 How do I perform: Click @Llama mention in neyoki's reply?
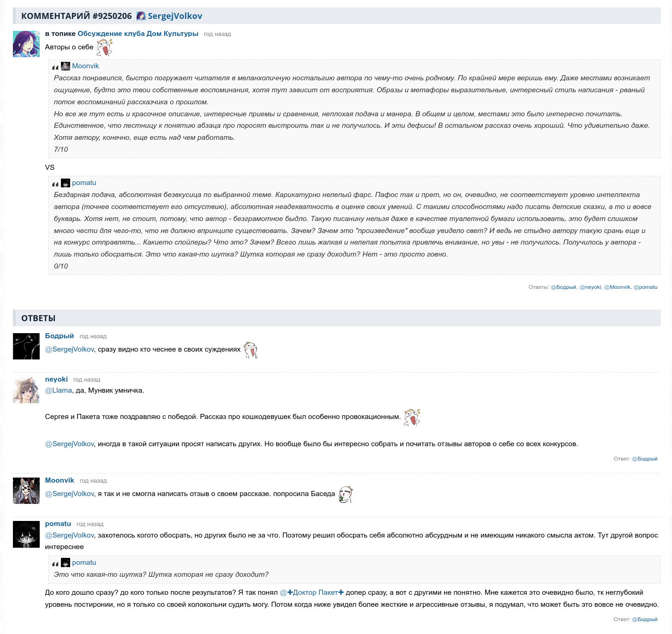(x=59, y=390)
